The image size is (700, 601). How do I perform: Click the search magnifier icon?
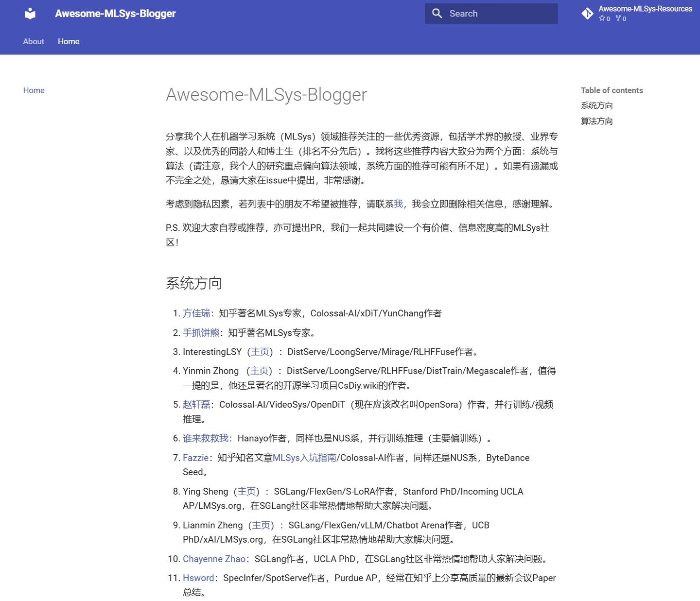coord(437,13)
